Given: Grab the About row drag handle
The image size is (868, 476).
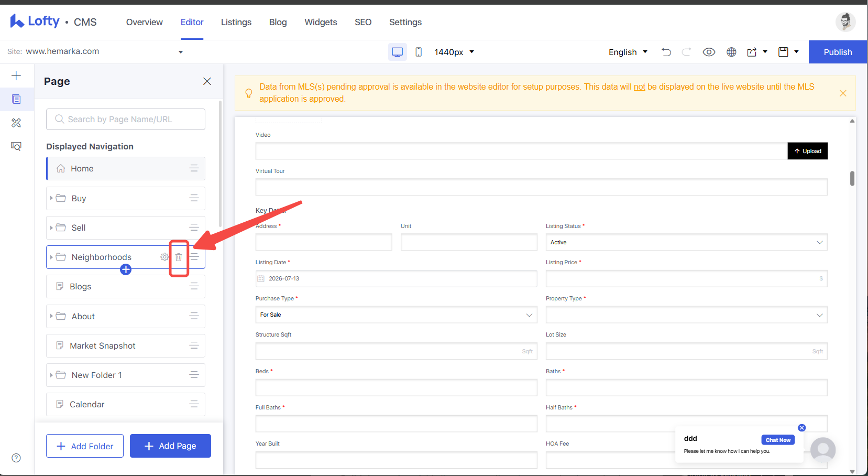Looking at the screenshot, I should 194,316.
